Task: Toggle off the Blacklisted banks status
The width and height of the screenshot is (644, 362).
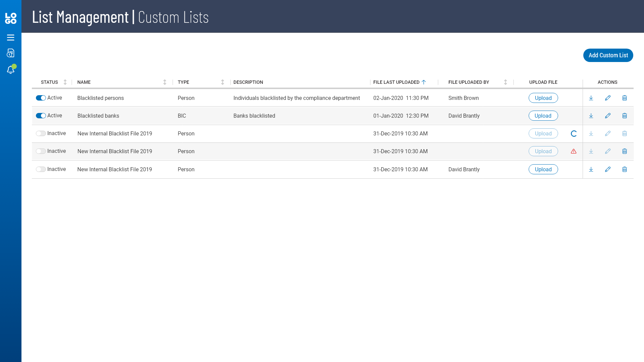Action: 41,116
